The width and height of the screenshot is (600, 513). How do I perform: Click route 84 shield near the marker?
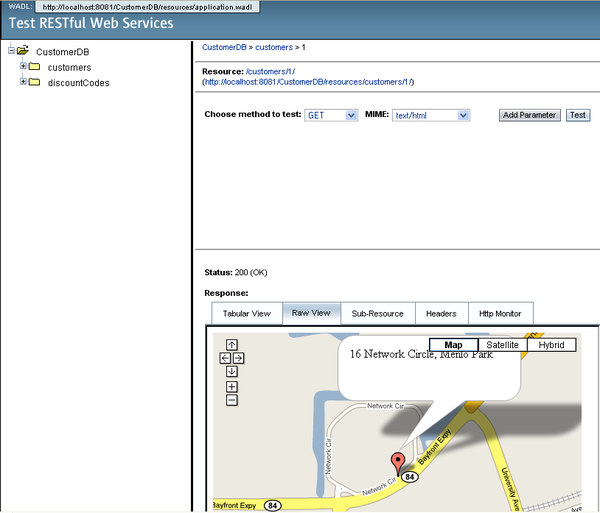pos(410,477)
